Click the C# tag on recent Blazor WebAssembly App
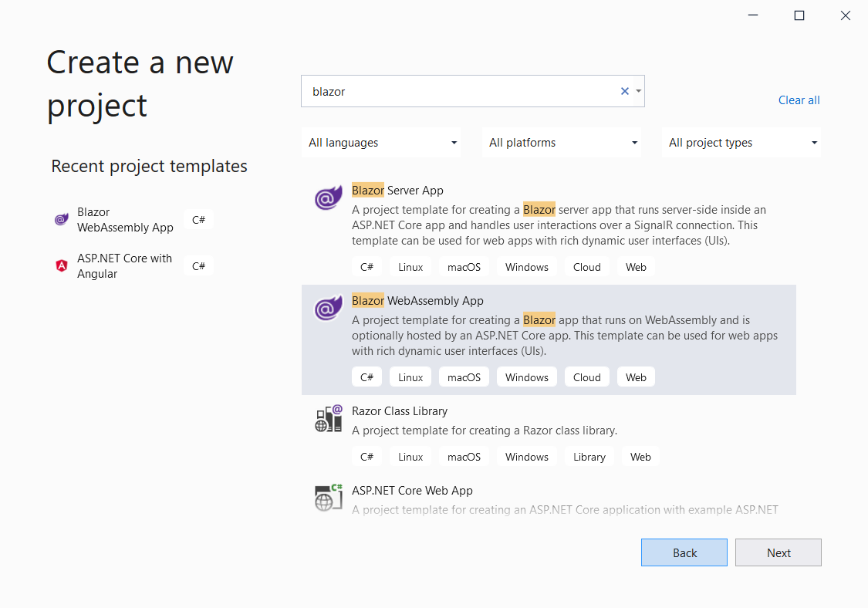 pos(198,219)
